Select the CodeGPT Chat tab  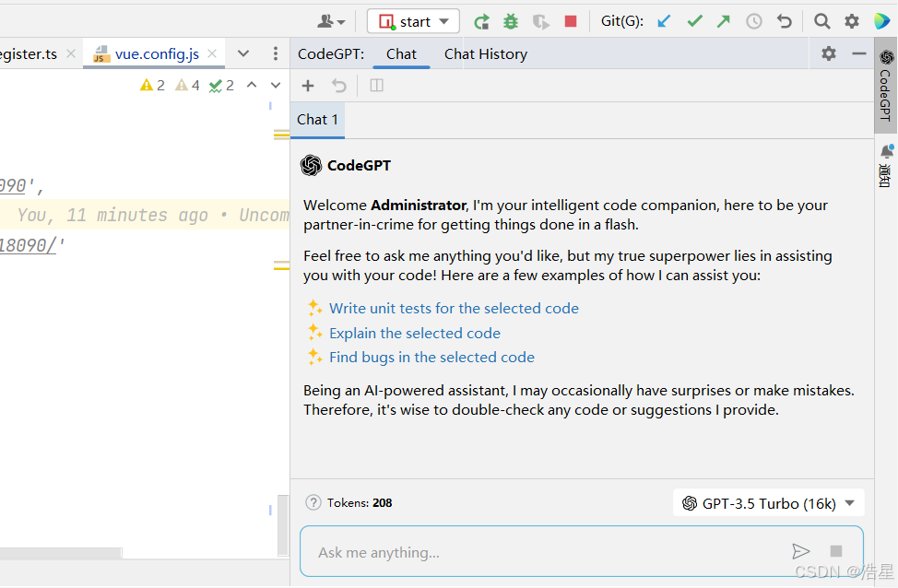(401, 53)
